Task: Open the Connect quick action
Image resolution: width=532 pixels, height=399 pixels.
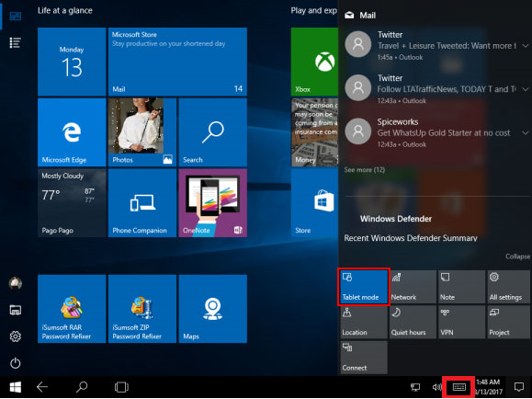Action: pyautogui.click(x=364, y=358)
